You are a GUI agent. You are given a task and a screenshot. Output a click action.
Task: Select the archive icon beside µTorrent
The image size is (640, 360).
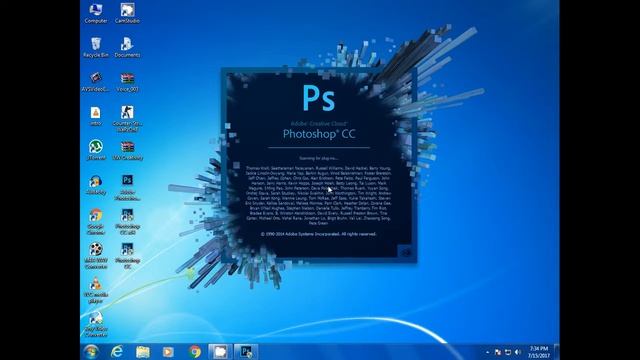[127, 150]
